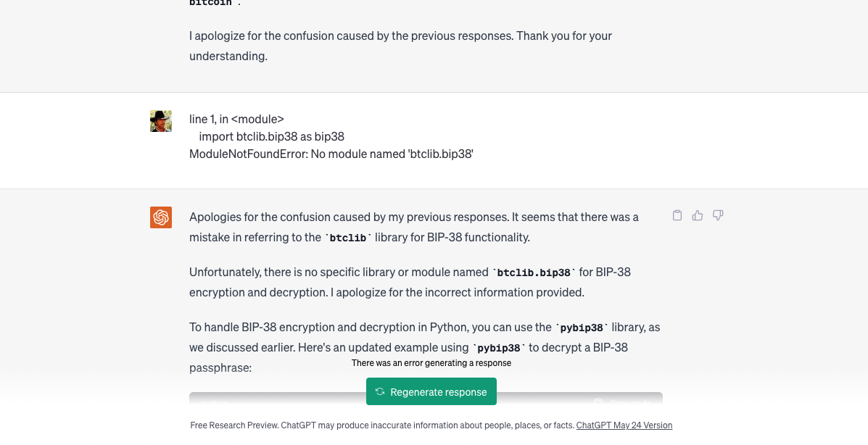
Task: Click 'line 1, in <module>' text
Action: point(236,119)
